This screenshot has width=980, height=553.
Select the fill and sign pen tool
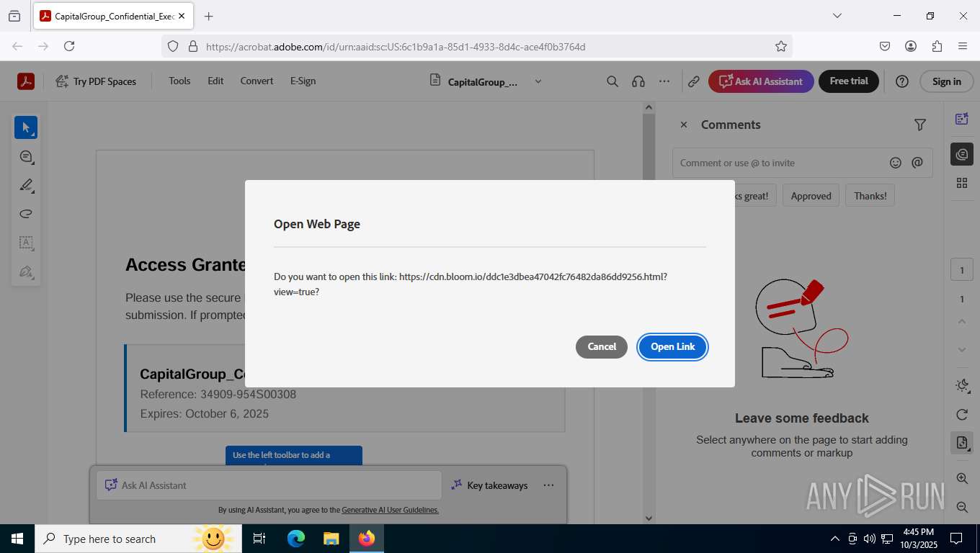(26, 271)
